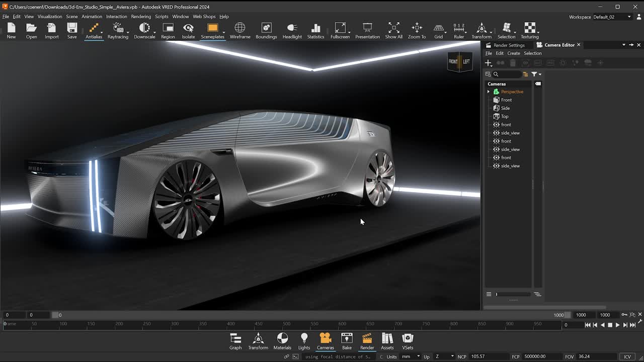
Task: Open the Workspace dropdown
Action: tap(612, 17)
